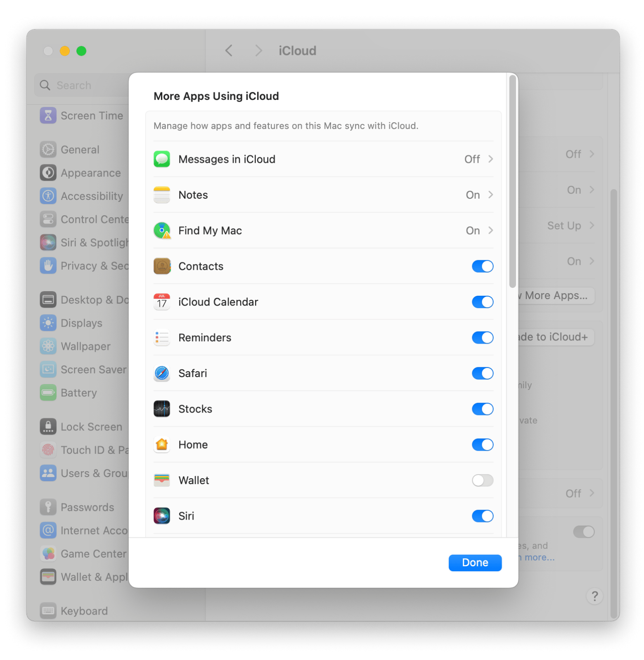Click the Stocks chart icon
This screenshot has width=644, height=660.
(x=161, y=409)
